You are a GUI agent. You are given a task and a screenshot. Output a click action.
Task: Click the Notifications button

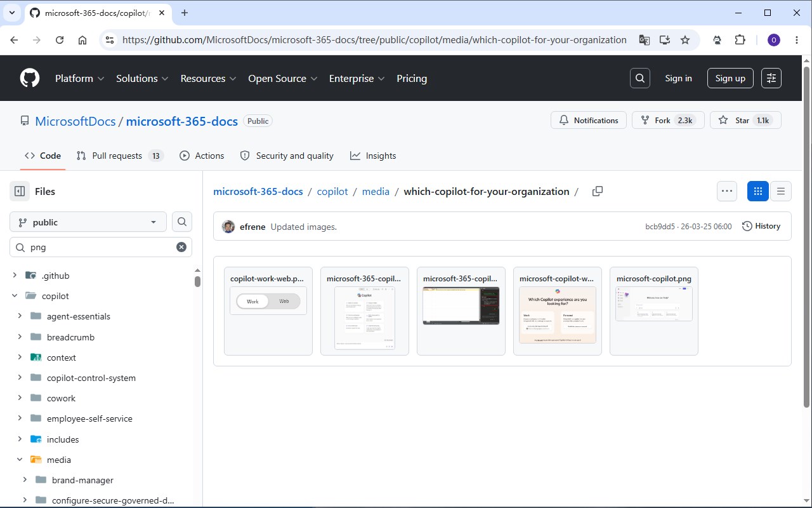click(x=589, y=120)
